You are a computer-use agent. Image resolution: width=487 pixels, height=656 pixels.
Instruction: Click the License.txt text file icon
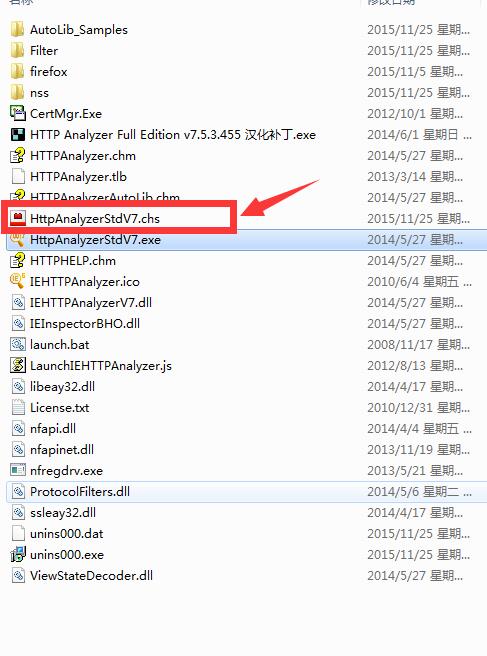18,407
